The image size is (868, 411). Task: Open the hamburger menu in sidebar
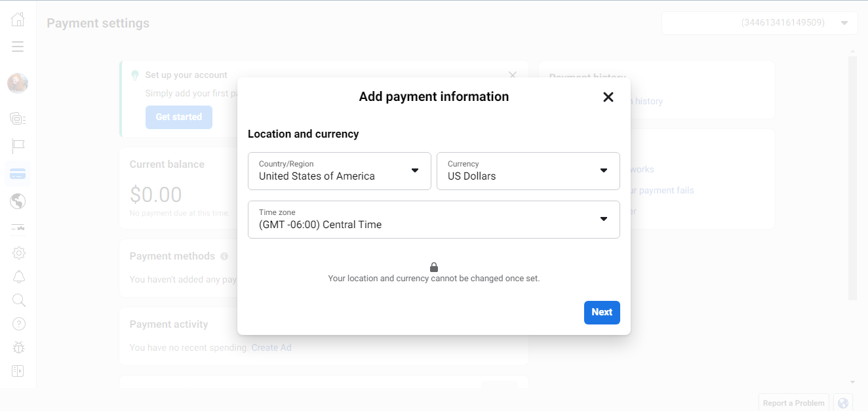click(x=18, y=47)
